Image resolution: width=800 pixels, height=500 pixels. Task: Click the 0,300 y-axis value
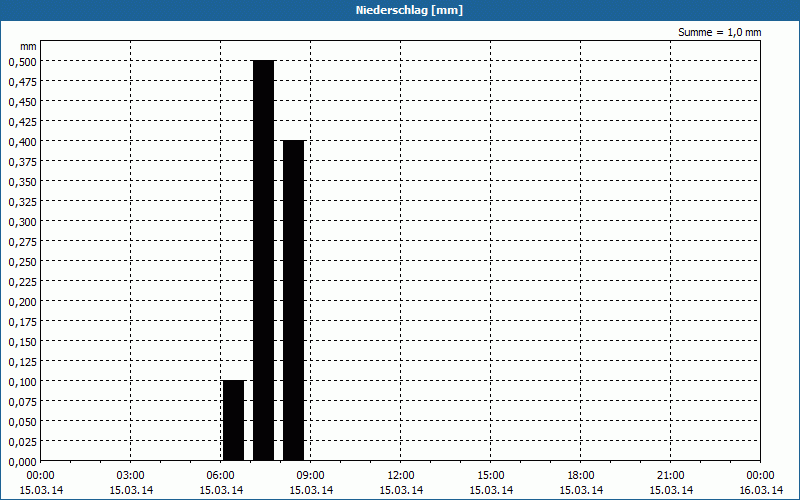[23, 221]
